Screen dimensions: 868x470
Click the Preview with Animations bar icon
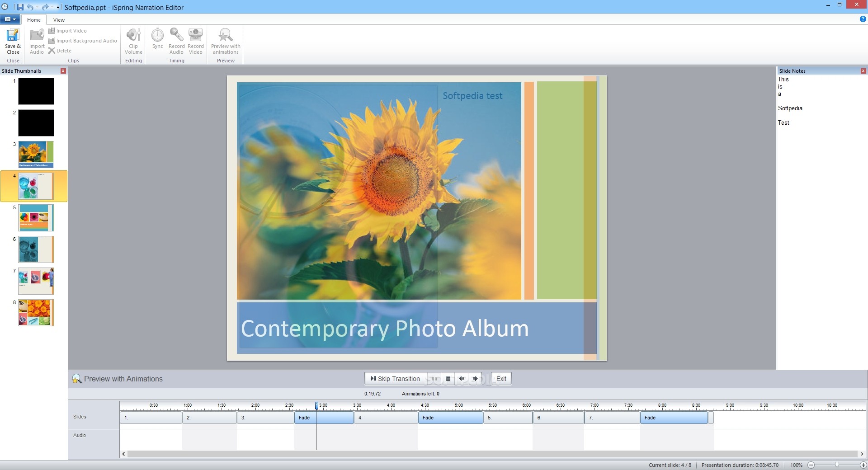pos(77,379)
